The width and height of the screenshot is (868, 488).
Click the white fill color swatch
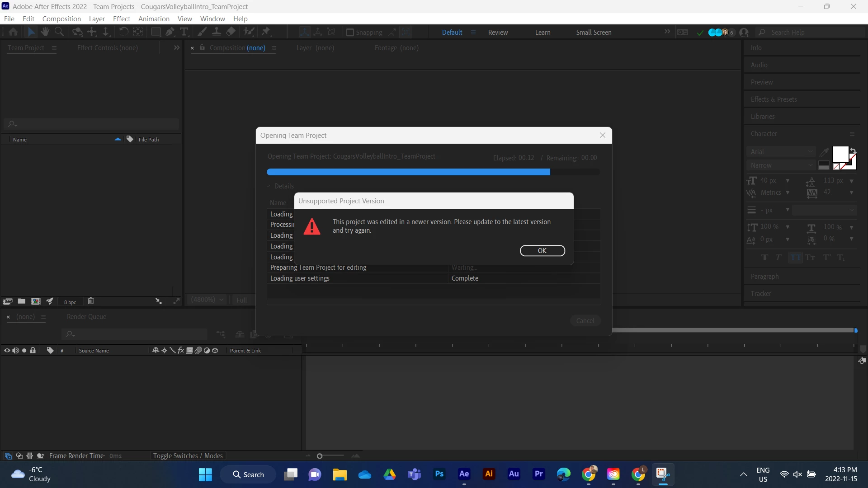coord(840,155)
